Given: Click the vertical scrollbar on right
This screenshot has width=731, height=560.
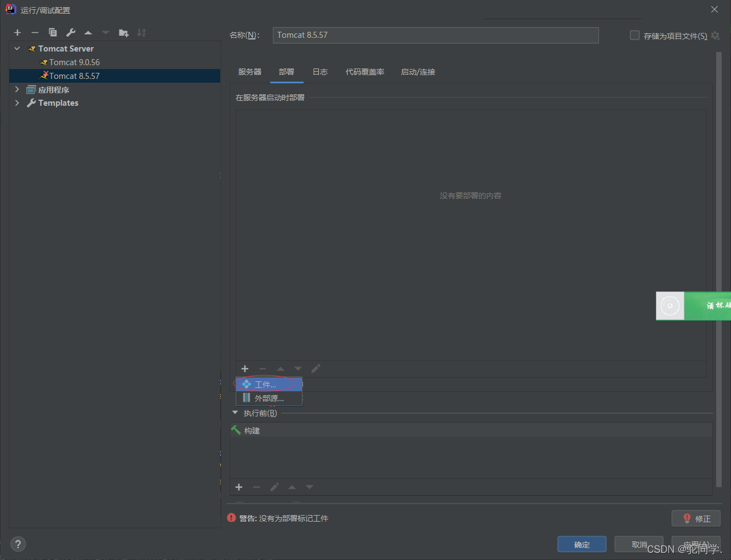Looking at the screenshot, I should click(x=719, y=270).
